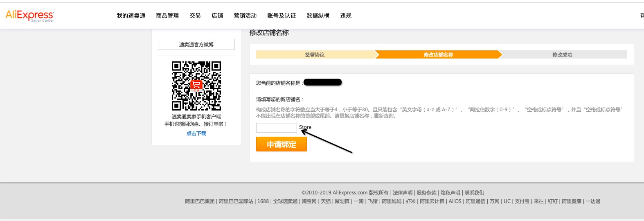
Task: Click the 修改店铺名称 page heading
Action: click(x=269, y=33)
